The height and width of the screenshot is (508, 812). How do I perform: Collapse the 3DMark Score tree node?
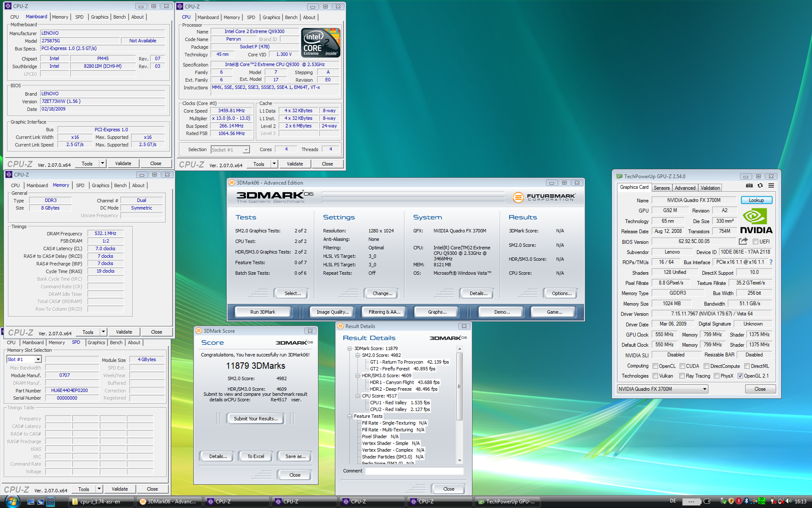(x=350, y=349)
